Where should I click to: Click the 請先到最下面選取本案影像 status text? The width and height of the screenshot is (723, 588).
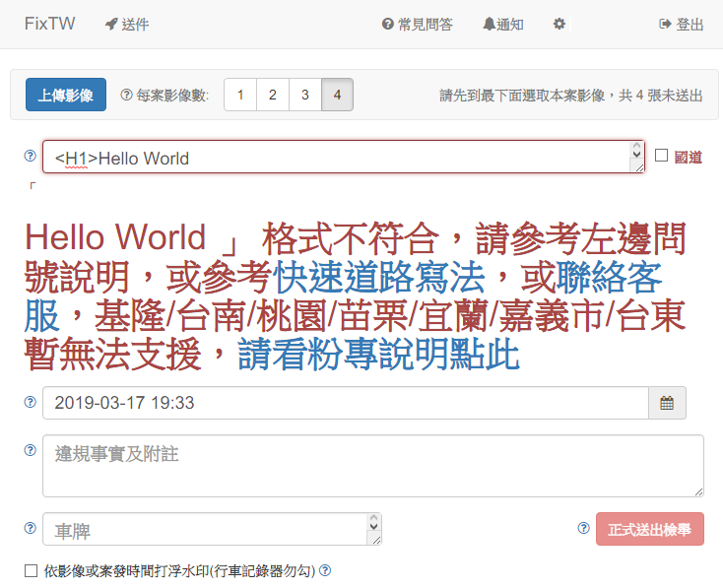(x=571, y=96)
